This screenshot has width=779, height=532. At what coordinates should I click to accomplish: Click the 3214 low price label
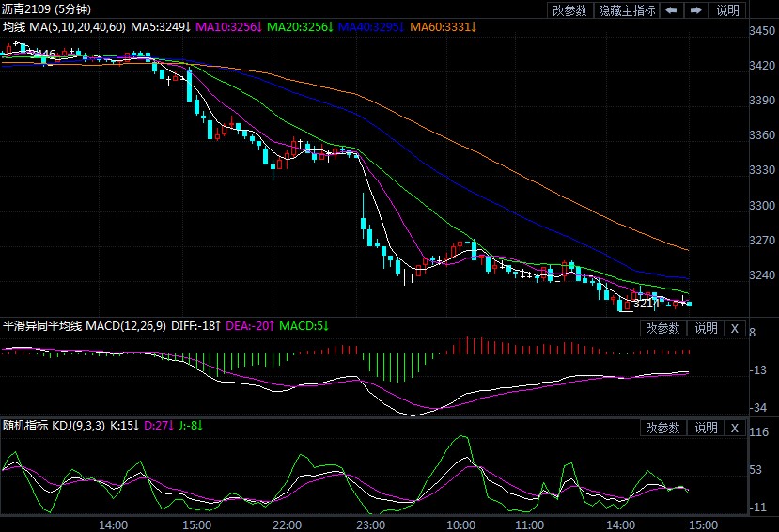tap(646, 304)
